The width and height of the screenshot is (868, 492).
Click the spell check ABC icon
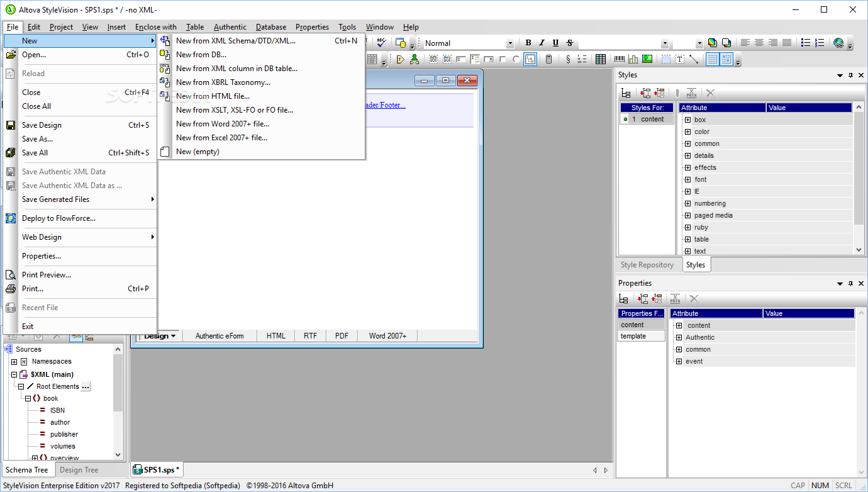click(x=381, y=43)
